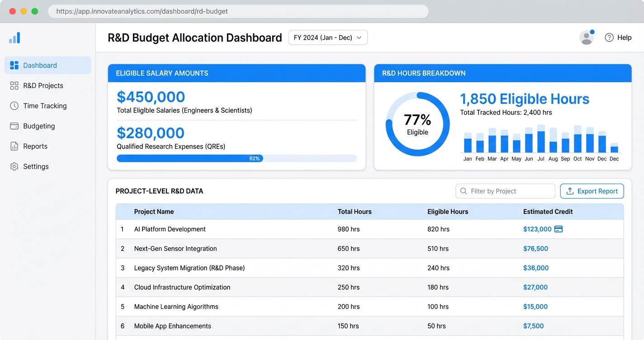Click the search magnifier in the filter box
644x340 pixels.
coord(464,191)
